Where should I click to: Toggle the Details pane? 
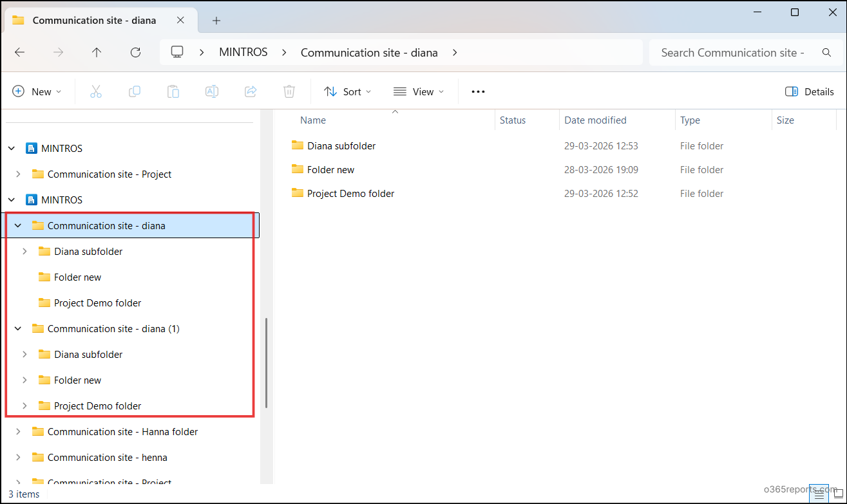coord(809,91)
